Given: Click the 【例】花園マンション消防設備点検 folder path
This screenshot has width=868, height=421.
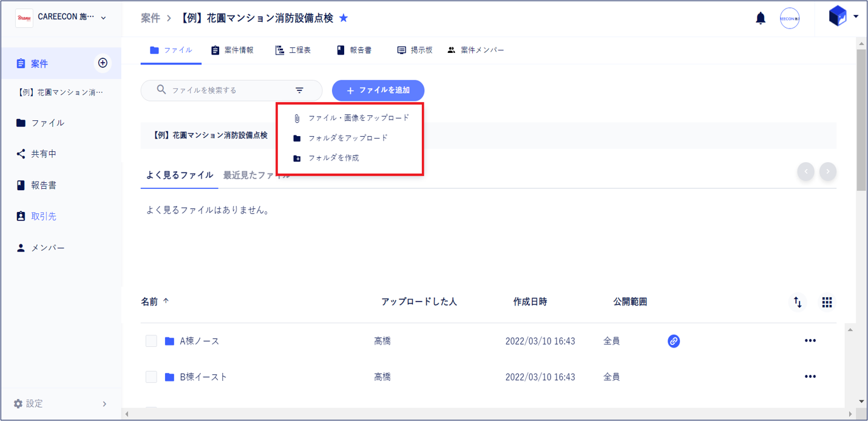Looking at the screenshot, I should tap(209, 135).
